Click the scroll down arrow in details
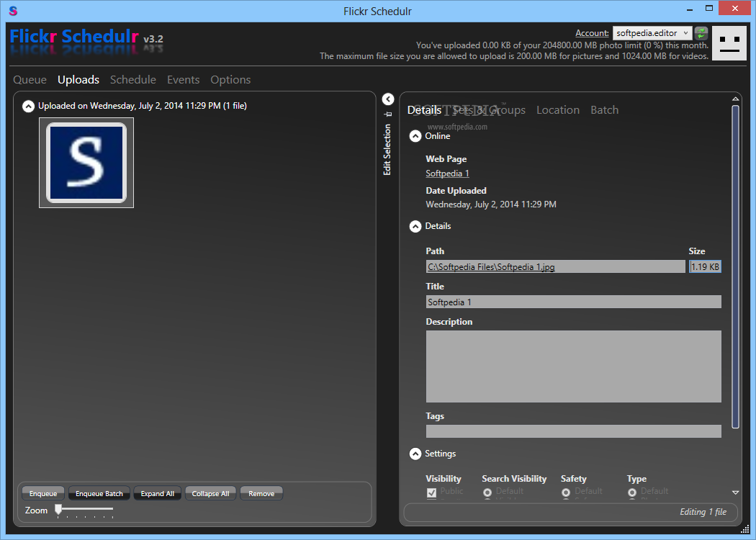Image resolution: width=756 pixels, height=540 pixels. (735, 492)
